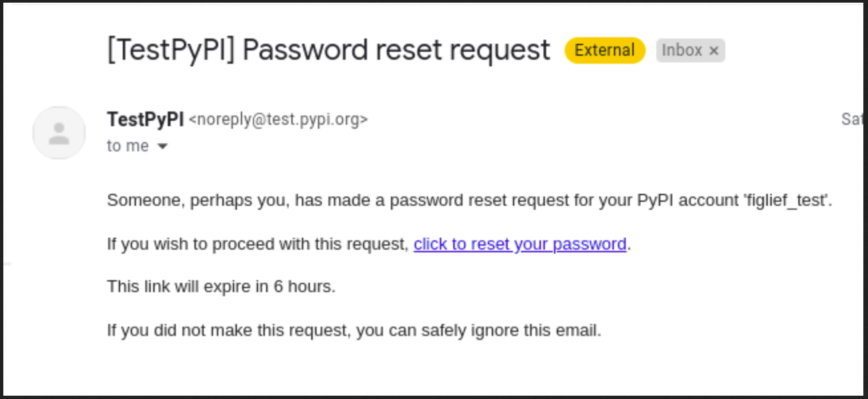The image size is (868, 399).
Task: Click the partially visible 'Sat' date stamp
Action: (x=854, y=120)
